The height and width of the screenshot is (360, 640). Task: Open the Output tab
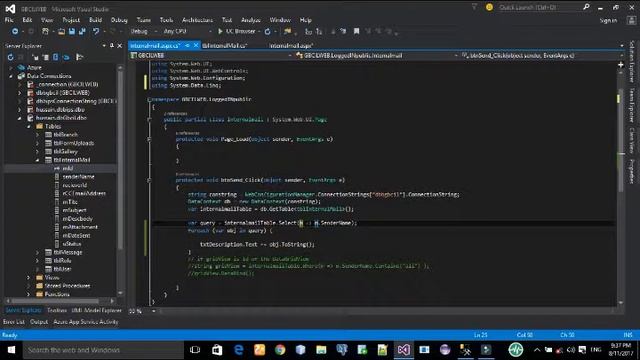(39, 322)
